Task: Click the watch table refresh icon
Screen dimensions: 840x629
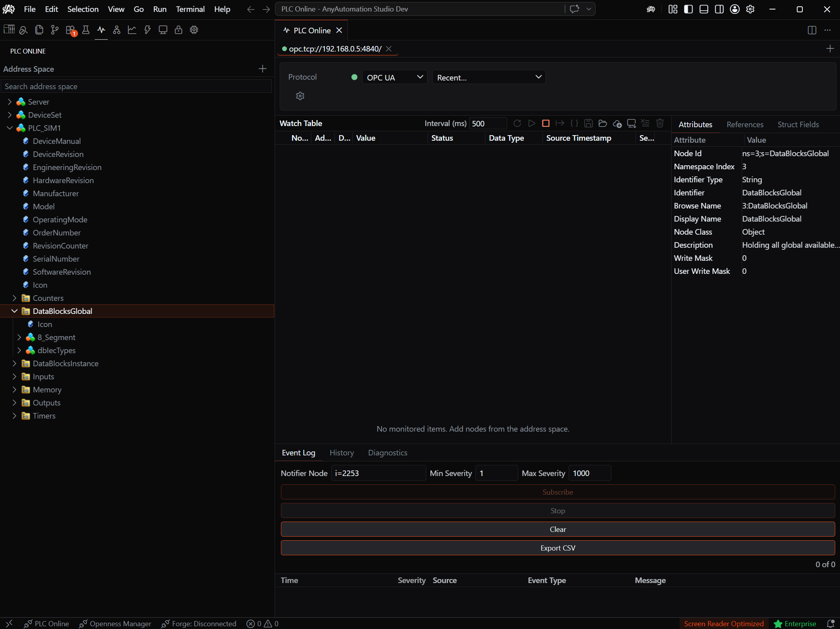Action: coord(517,123)
